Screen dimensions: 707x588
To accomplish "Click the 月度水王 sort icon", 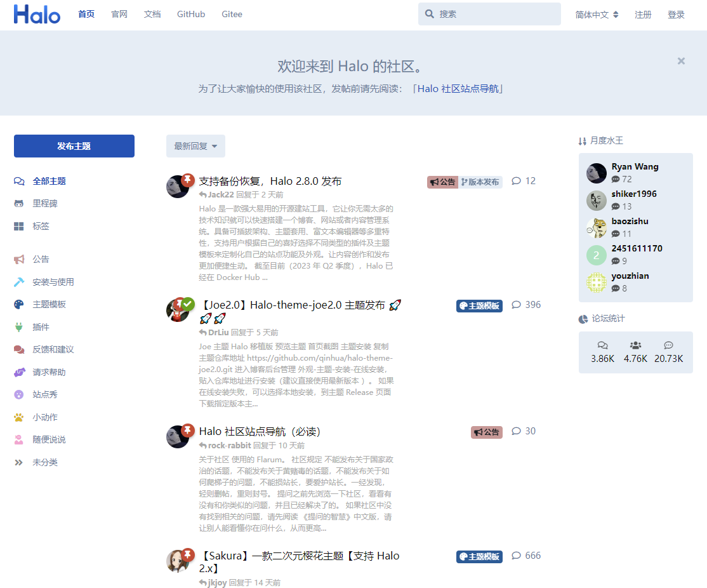I will tap(583, 141).
